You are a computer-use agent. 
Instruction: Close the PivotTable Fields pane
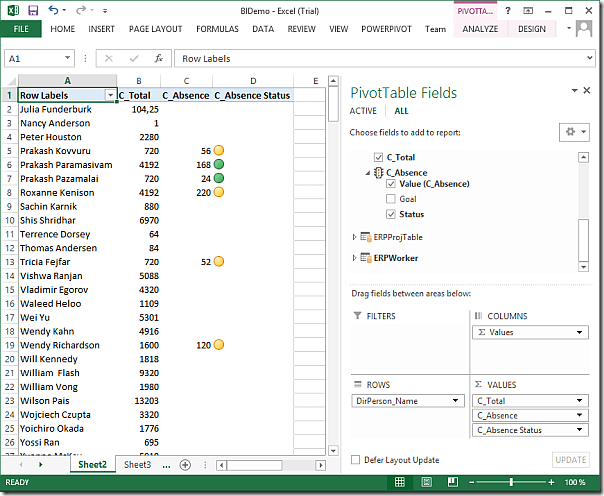586,91
